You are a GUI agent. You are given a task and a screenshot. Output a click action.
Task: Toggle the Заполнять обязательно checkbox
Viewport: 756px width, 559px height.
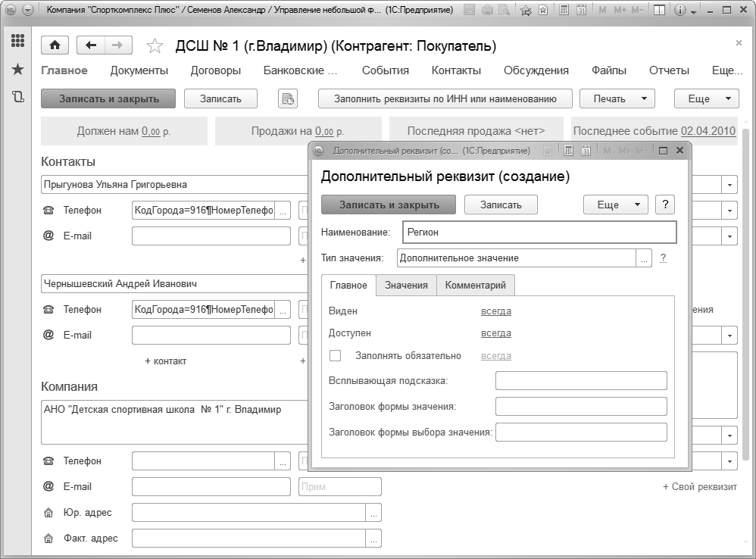[335, 356]
